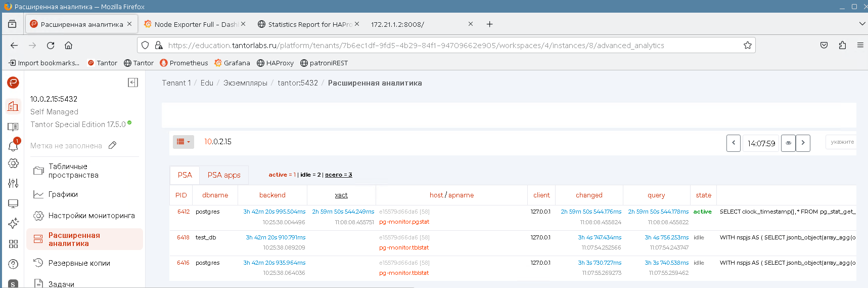Go to next time step arrow
The height and width of the screenshot is (288, 868).
(x=803, y=143)
